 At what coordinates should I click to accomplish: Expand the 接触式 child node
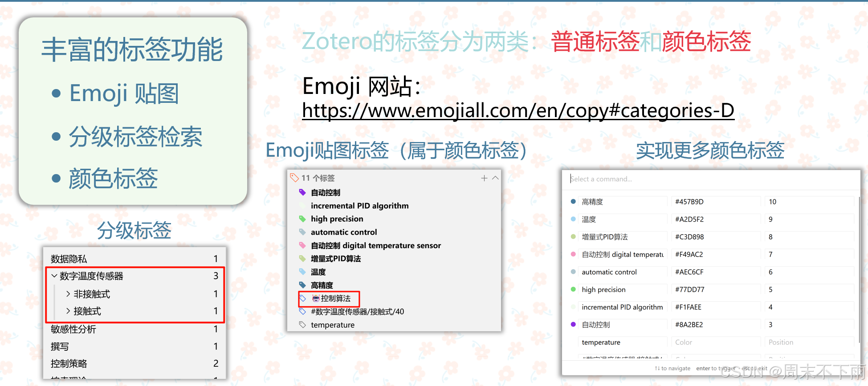tap(68, 311)
